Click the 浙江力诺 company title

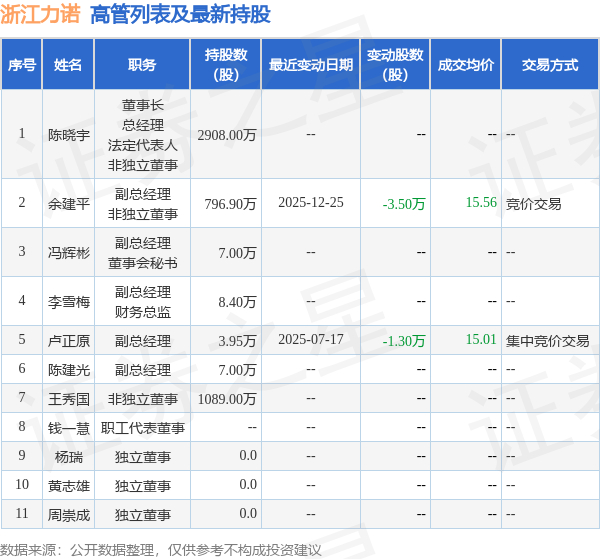pyautogui.click(x=40, y=14)
